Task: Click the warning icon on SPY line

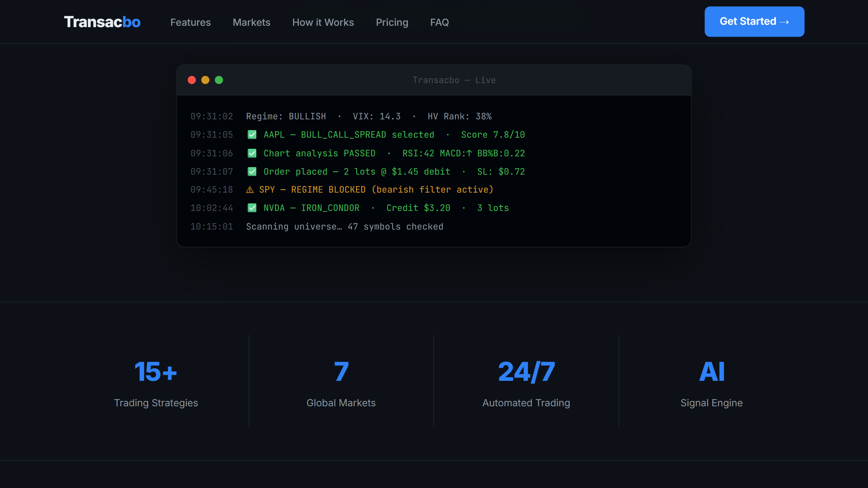Action: [250, 190]
